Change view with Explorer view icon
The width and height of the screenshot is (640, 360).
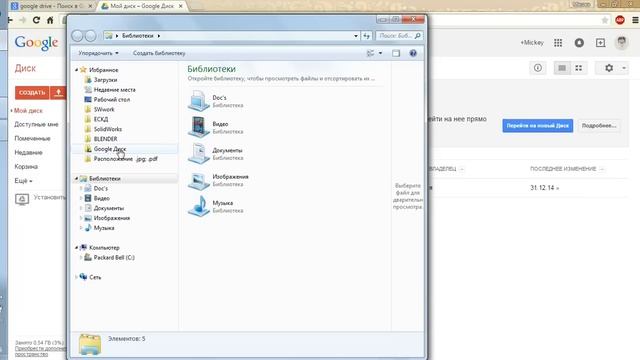371,53
